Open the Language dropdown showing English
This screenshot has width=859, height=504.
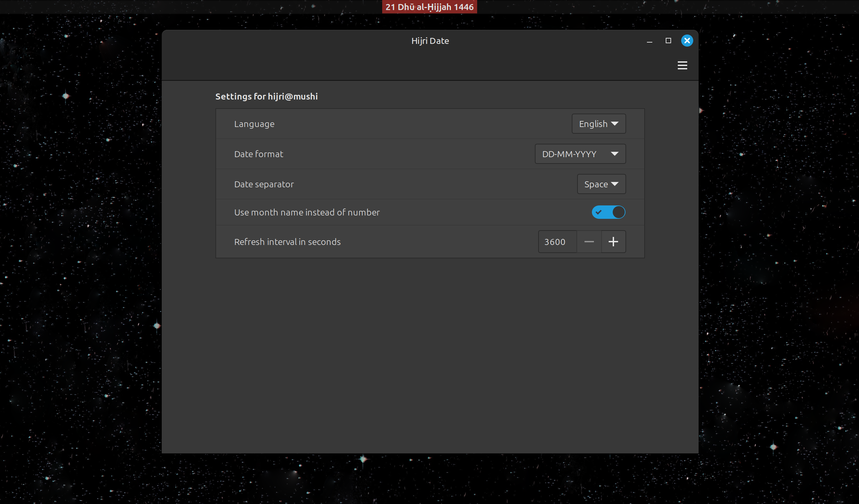tap(598, 124)
